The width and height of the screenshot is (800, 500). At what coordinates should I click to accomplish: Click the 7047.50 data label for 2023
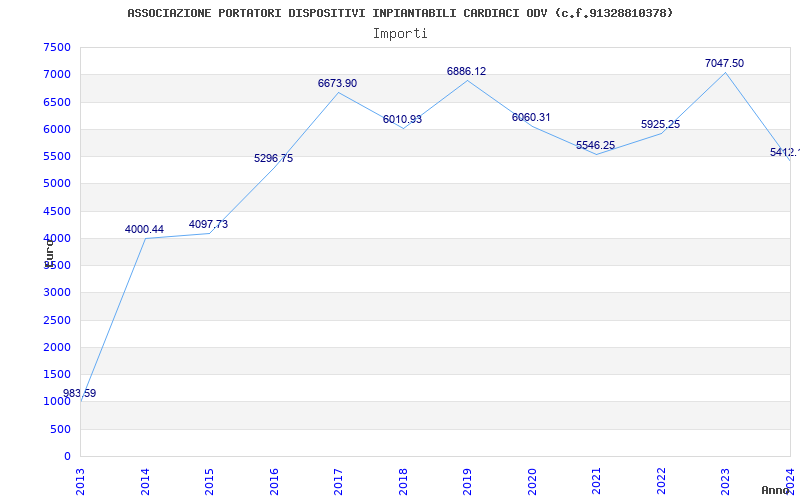tap(724, 64)
